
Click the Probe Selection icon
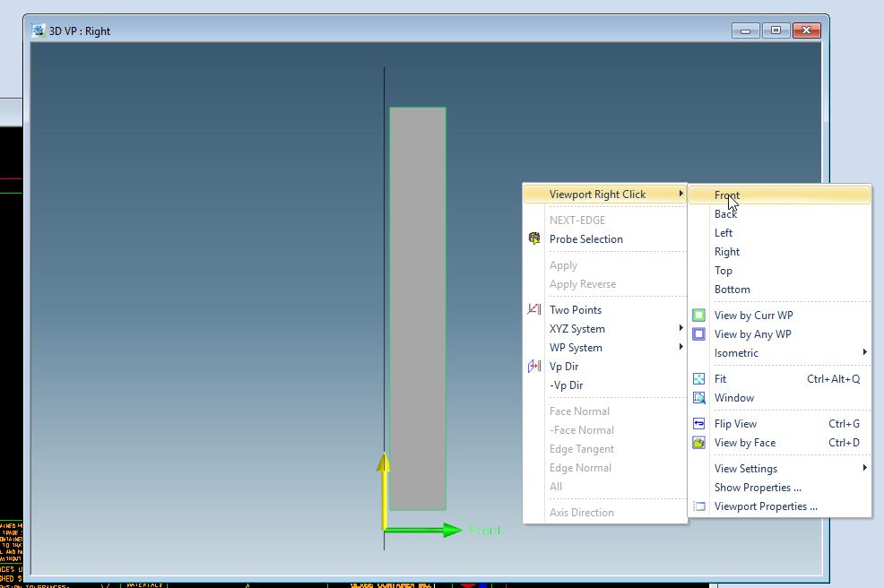pyautogui.click(x=533, y=238)
